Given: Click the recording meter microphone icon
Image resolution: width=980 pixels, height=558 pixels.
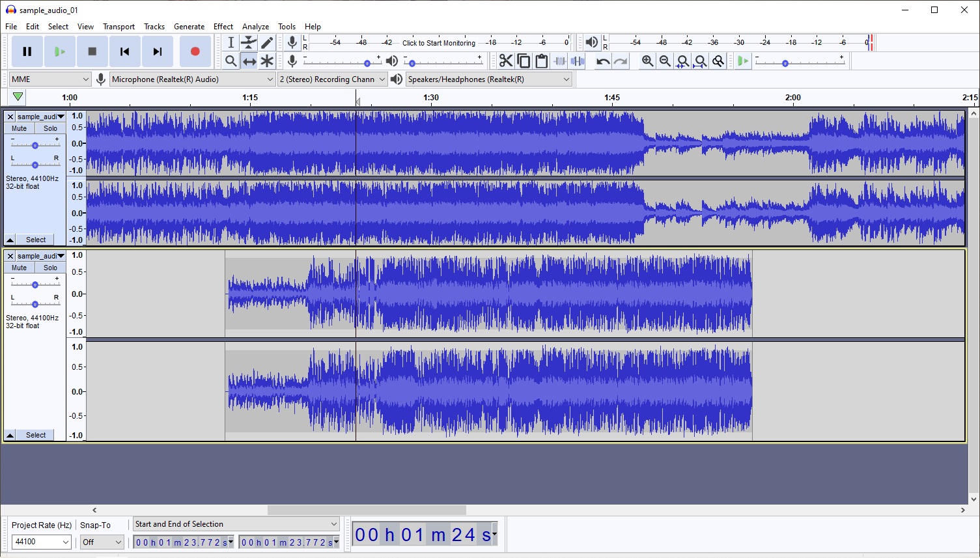Looking at the screenshot, I should pos(292,43).
